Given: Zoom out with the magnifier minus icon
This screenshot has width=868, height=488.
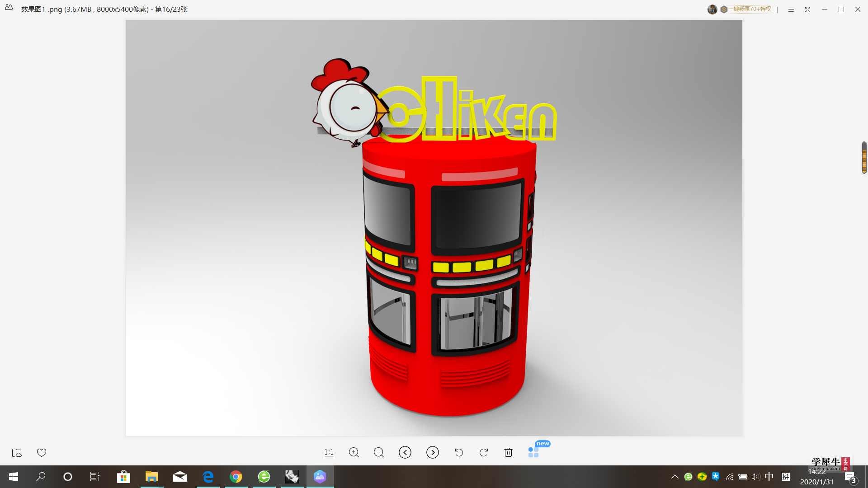Looking at the screenshot, I should pos(379,452).
